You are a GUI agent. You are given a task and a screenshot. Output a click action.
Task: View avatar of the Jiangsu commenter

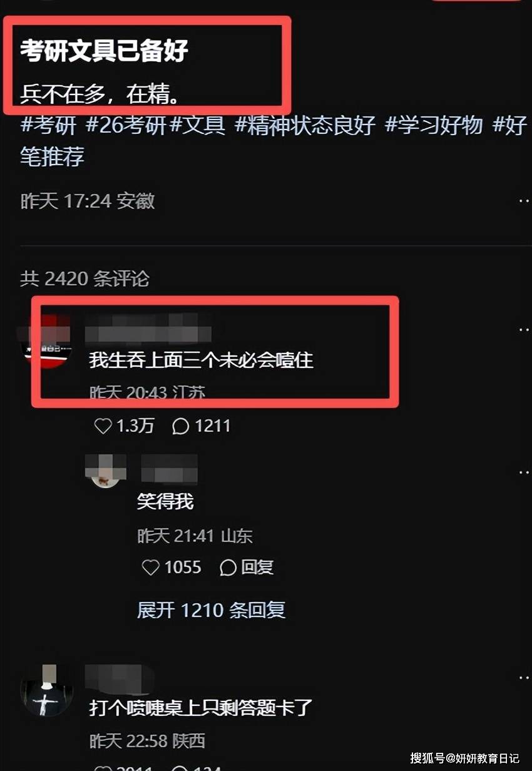(x=47, y=342)
